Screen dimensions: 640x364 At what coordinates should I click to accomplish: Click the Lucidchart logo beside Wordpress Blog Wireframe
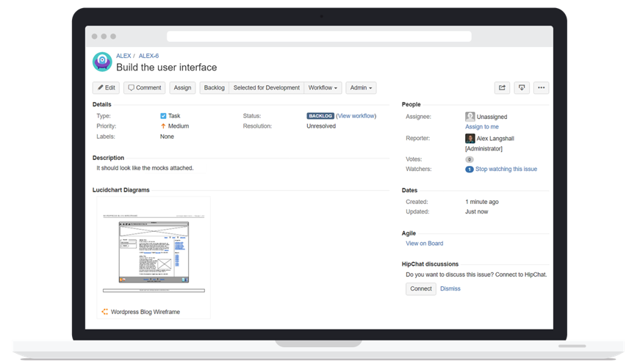105,312
